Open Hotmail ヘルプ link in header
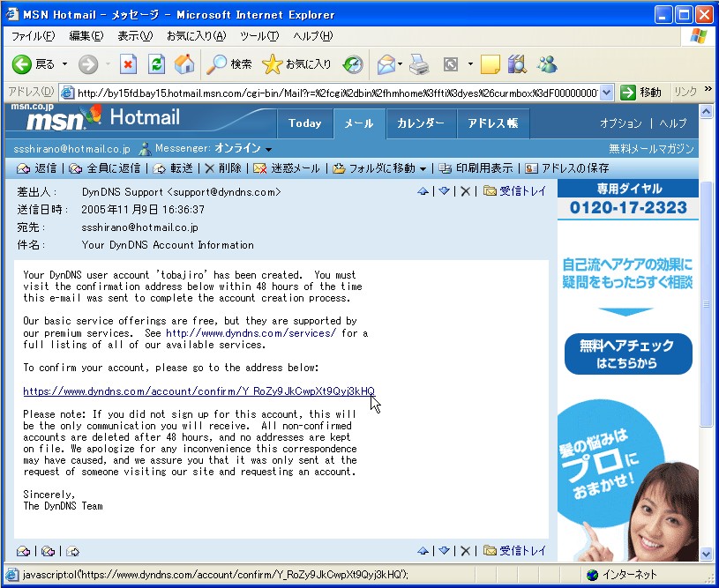The height and width of the screenshot is (588, 719). pos(673,123)
